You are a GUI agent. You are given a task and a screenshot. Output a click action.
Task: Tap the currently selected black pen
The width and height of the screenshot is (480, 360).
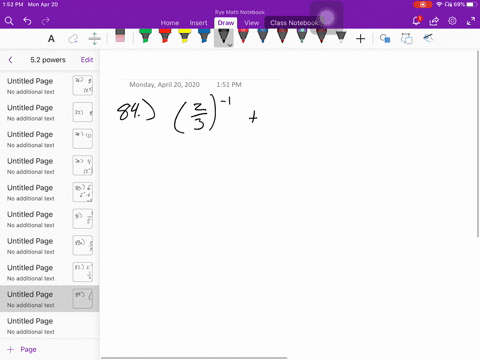coord(224,37)
